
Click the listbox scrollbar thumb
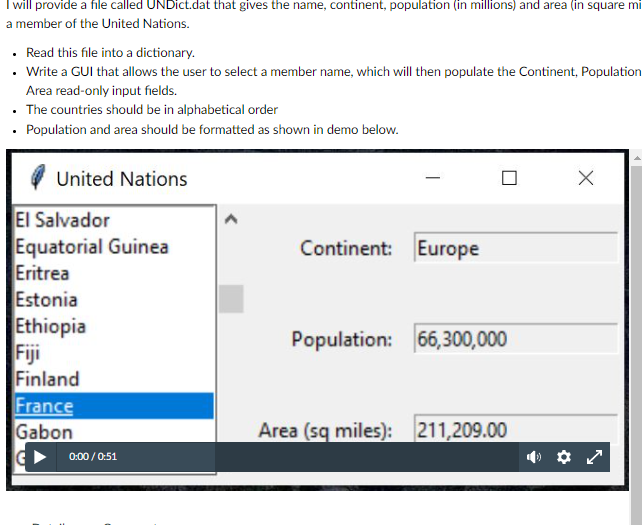point(231,299)
